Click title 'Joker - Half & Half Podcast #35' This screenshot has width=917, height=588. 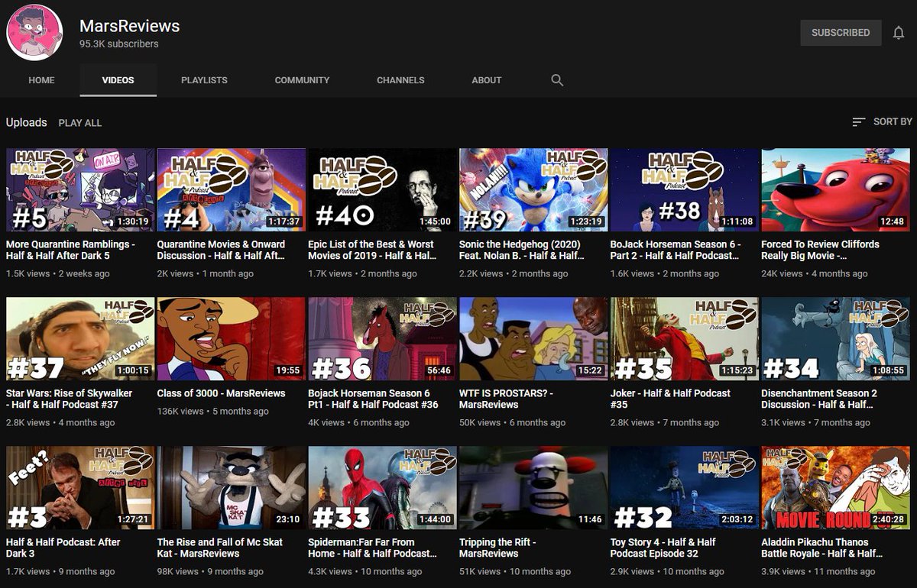tap(671, 399)
